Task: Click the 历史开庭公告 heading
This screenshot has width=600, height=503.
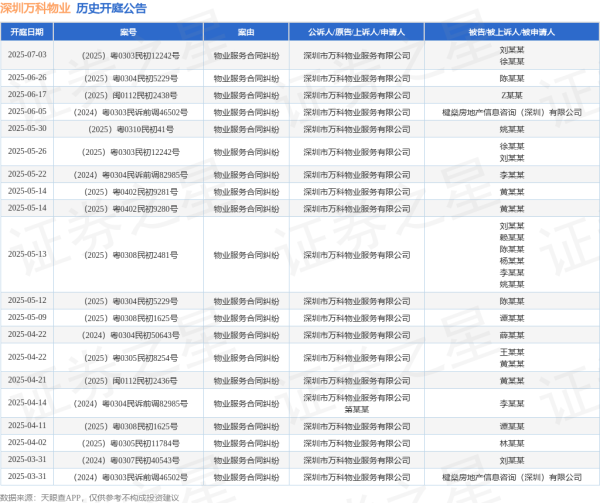Action: 111,8
